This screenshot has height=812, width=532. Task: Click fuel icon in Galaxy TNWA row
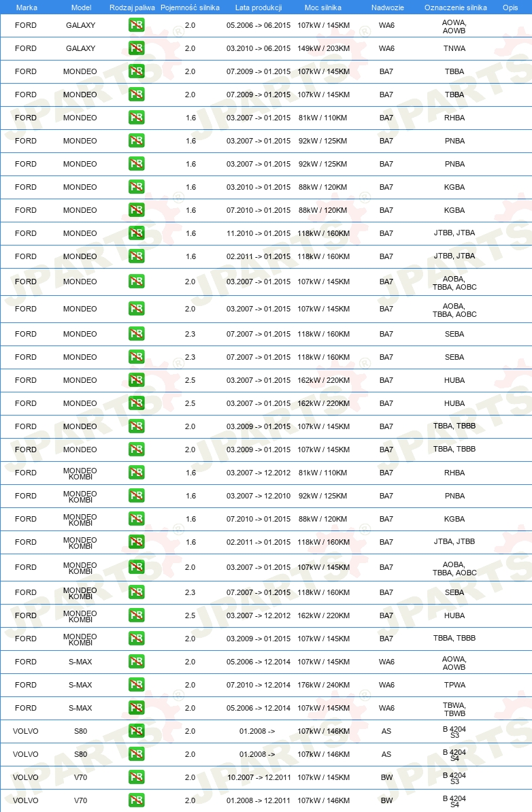point(136,48)
